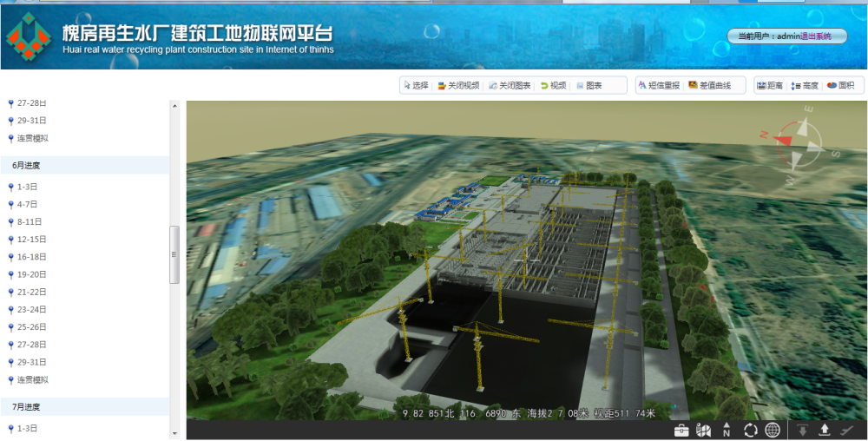Click the airplane fly icon in bottom bar
The image size is (868, 441).
click(848, 431)
